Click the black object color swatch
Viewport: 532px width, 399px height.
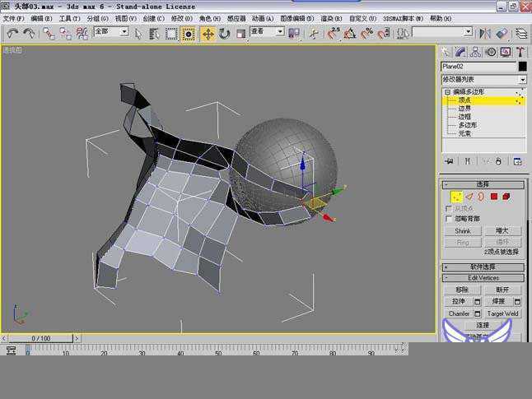522,67
